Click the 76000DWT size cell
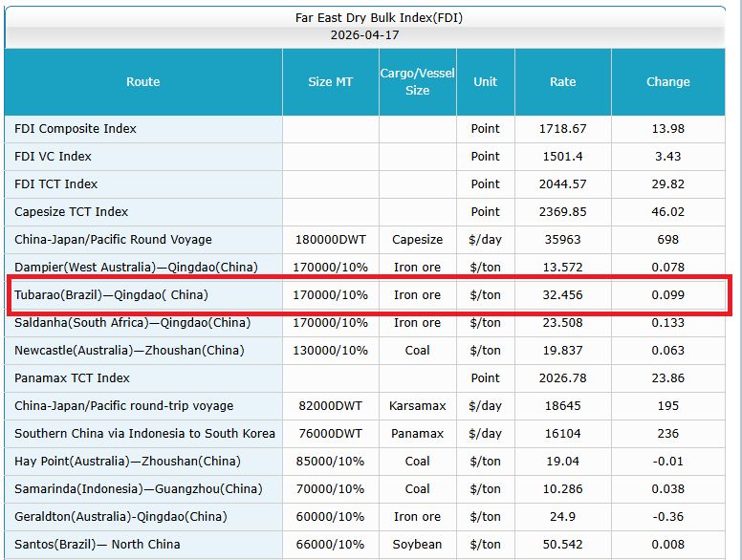 [330, 433]
